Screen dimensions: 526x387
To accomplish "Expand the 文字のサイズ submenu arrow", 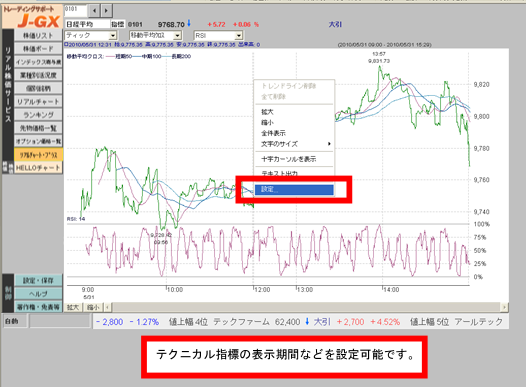I will pos(329,144).
